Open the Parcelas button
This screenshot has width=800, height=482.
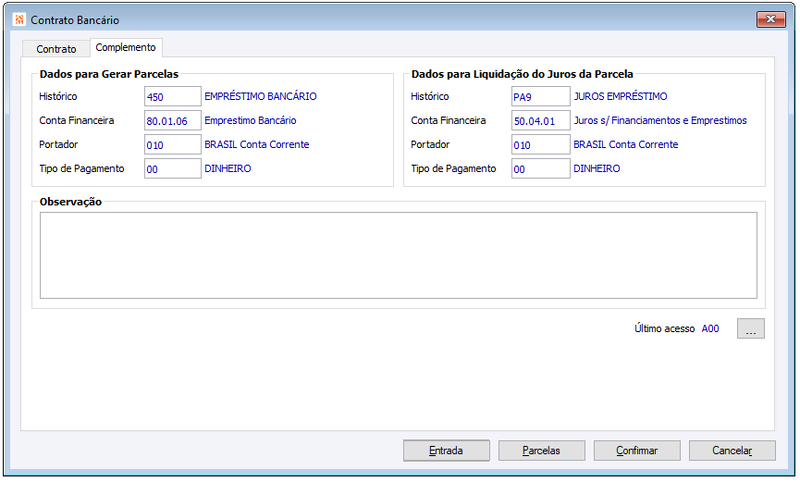point(541,451)
